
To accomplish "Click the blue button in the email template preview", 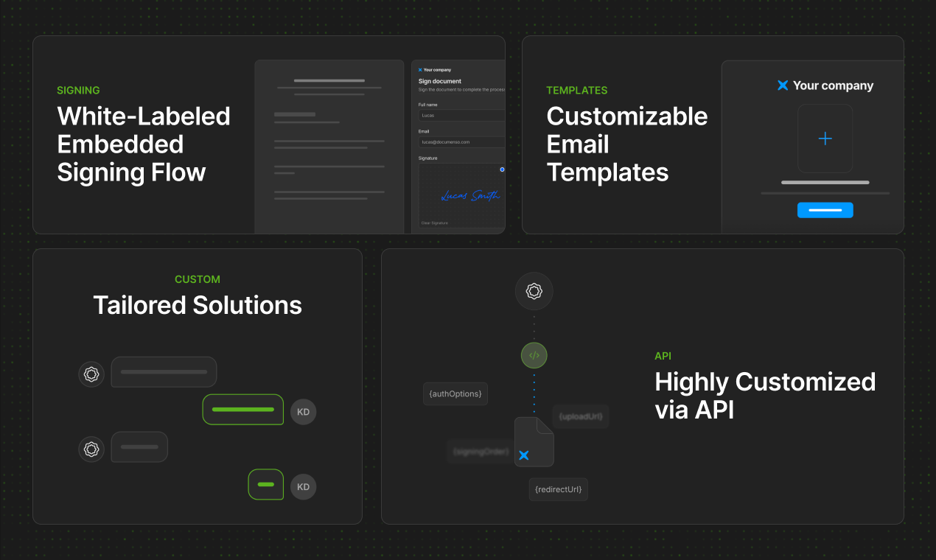I will pyautogui.click(x=825, y=210).
